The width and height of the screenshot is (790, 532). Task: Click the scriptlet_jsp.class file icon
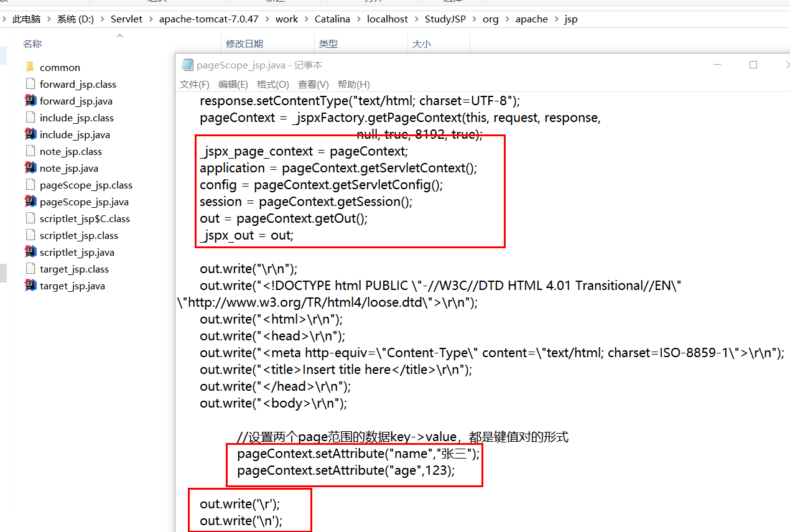[30, 235]
